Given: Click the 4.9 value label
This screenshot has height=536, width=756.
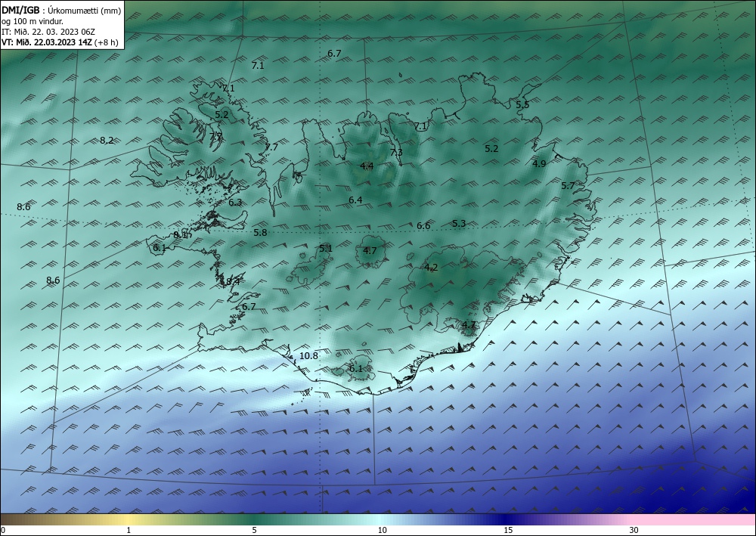Looking at the screenshot, I should pos(539,164).
